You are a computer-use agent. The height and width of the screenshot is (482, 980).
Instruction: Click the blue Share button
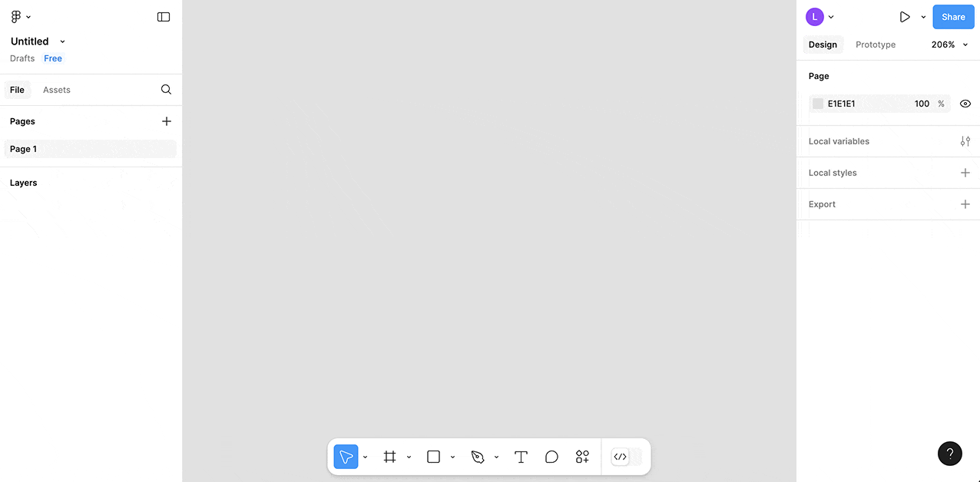click(953, 17)
